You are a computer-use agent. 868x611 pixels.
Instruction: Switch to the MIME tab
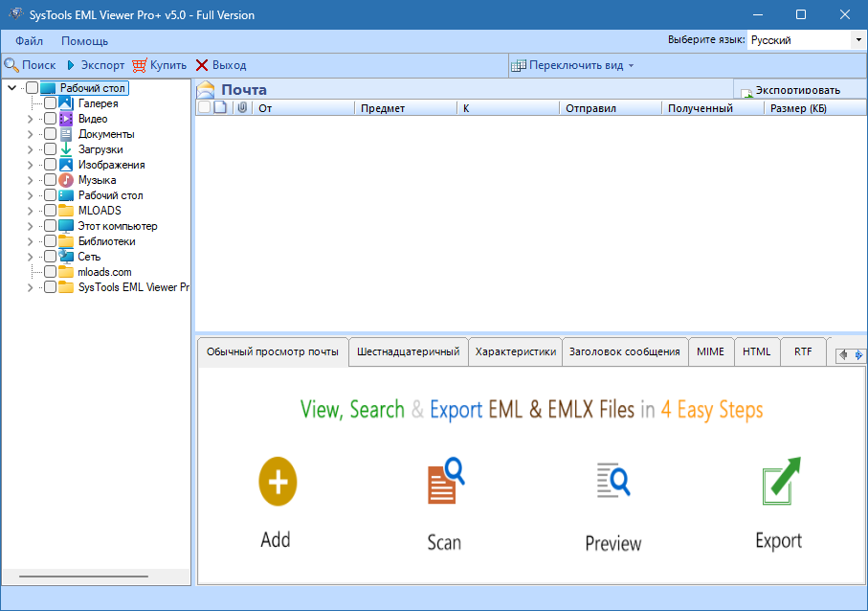click(710, 351)
